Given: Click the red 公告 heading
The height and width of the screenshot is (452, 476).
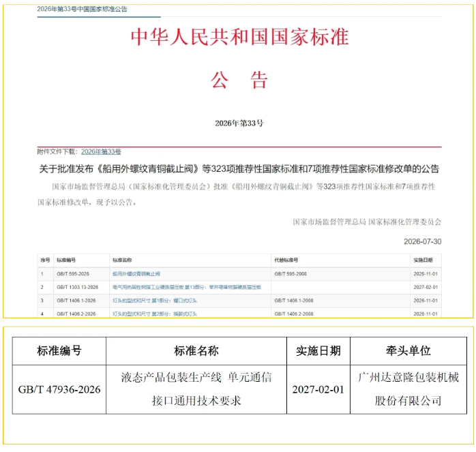Looking at the screenshot, I should 239,80.
